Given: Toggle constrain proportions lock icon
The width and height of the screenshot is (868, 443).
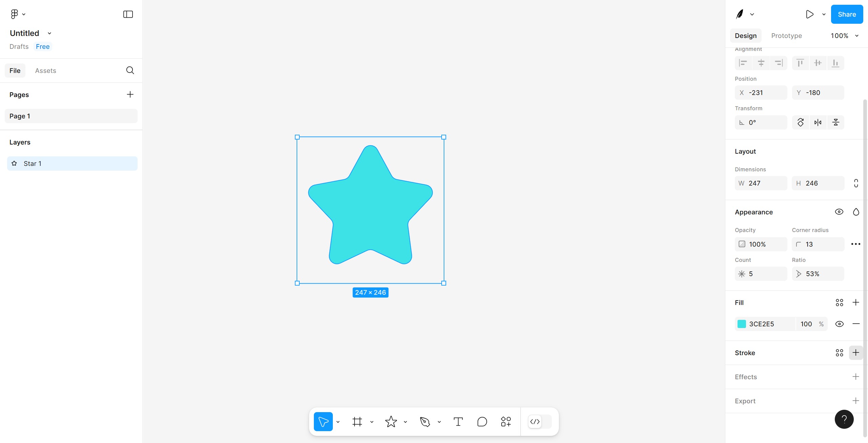Looking at the screenshot, I should (x=856, y=183).
